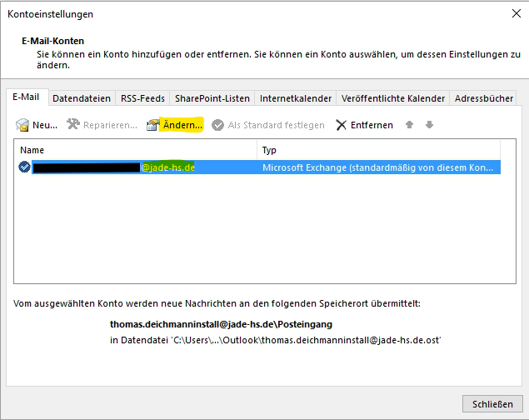The image size is (529, 420).
Task: Click the Reparieren tools icon
Action: coord(72,124)
